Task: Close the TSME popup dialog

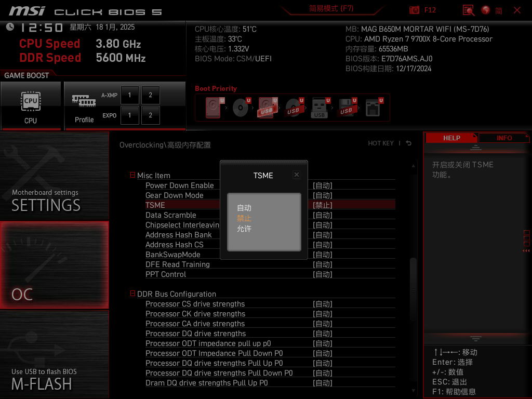Action: (297, 175)
